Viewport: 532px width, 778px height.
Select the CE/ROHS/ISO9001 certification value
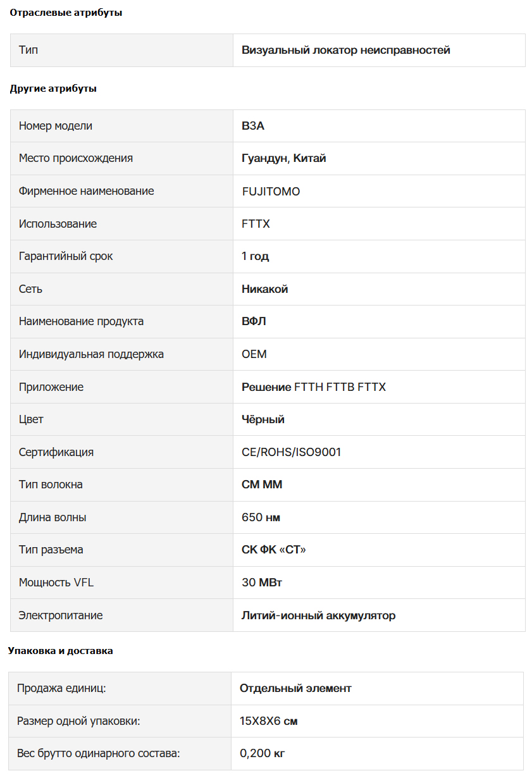(x=291, y=452)
